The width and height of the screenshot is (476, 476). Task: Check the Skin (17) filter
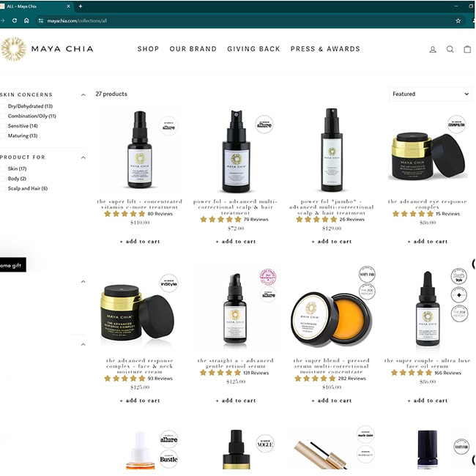point(3,168)
